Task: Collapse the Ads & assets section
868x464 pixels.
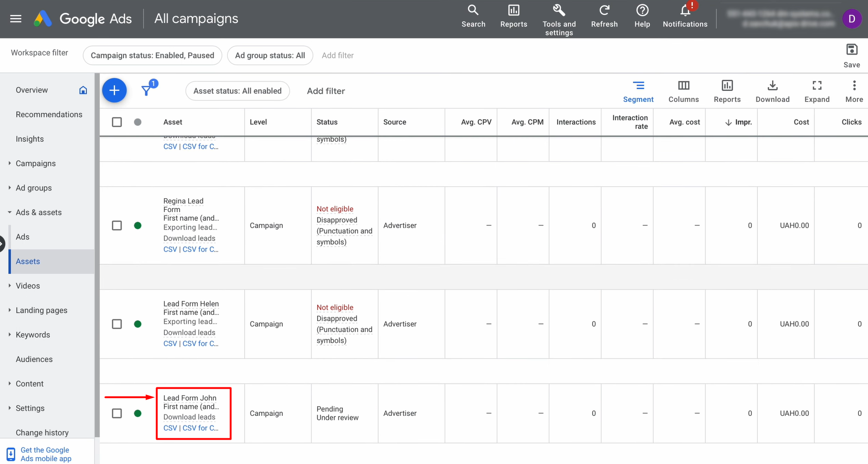Action: coord(10,212)
